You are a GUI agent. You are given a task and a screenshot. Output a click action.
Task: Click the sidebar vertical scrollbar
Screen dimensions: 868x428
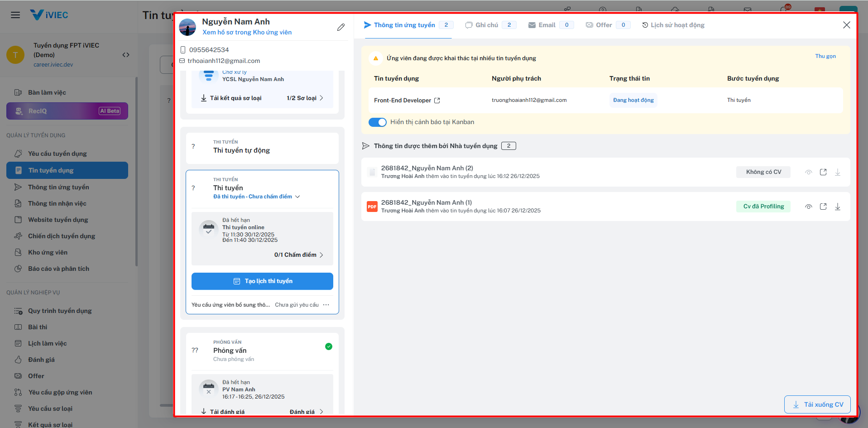click(136, 171)
